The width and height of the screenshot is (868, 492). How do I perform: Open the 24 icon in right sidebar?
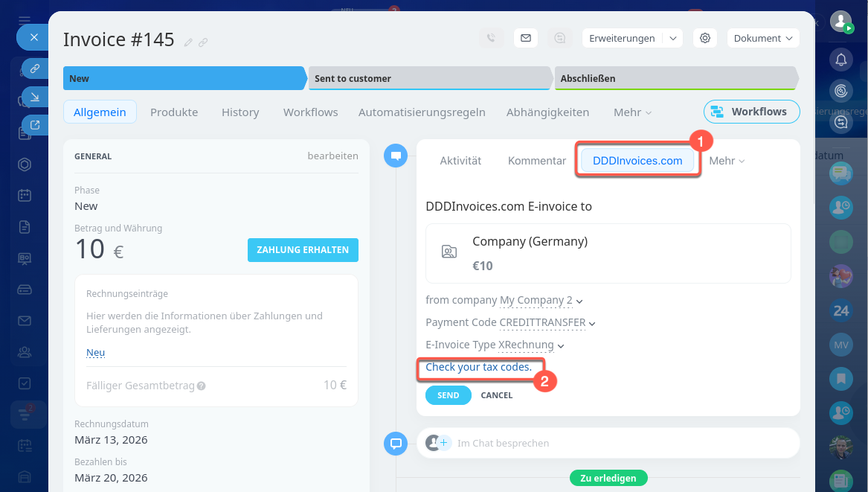(841, 311)
